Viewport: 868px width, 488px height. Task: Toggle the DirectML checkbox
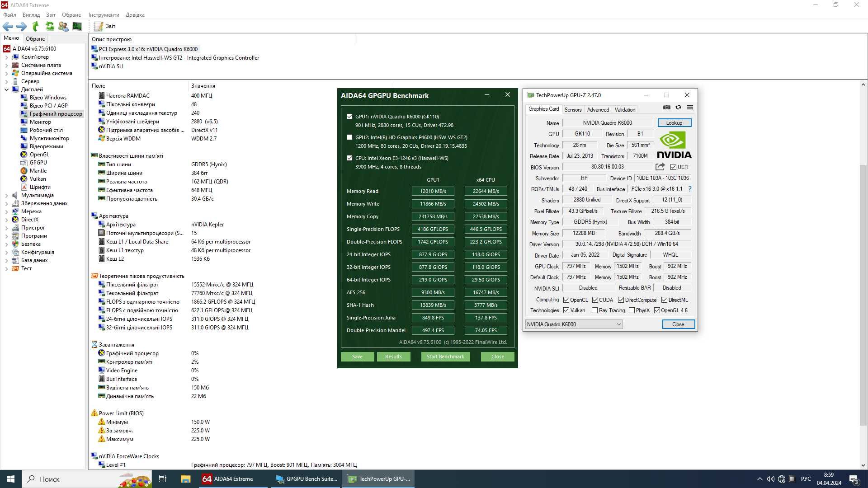664,300
